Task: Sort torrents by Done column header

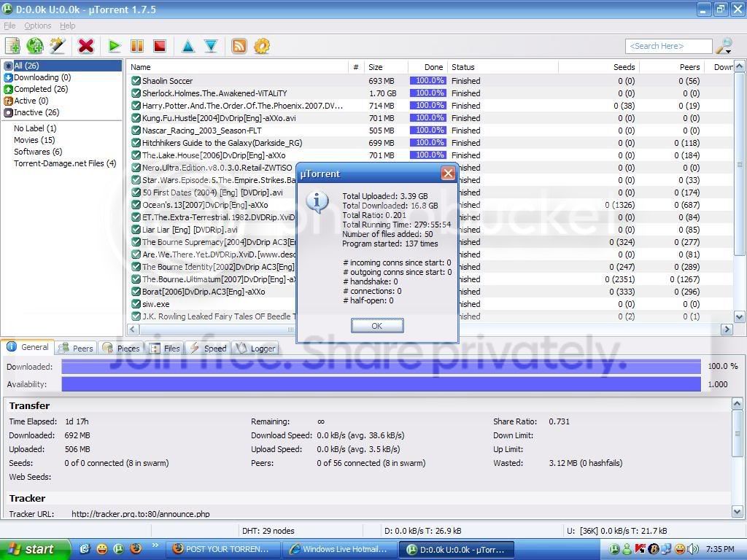Action: [427, 67]
